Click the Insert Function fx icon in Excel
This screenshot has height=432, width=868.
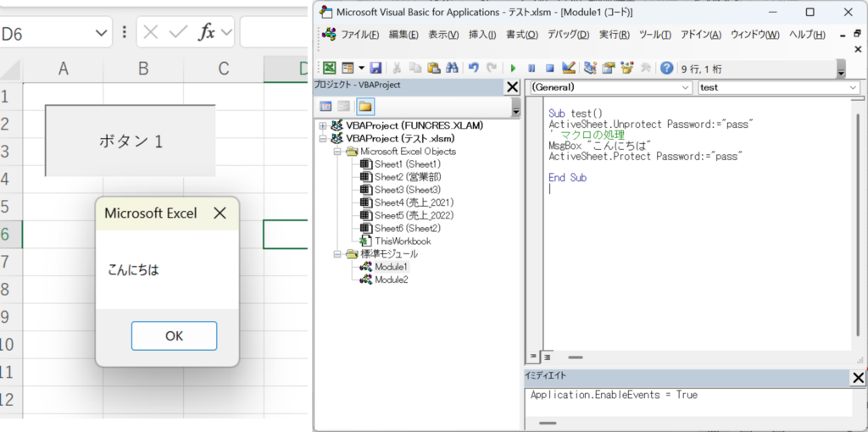207,33
